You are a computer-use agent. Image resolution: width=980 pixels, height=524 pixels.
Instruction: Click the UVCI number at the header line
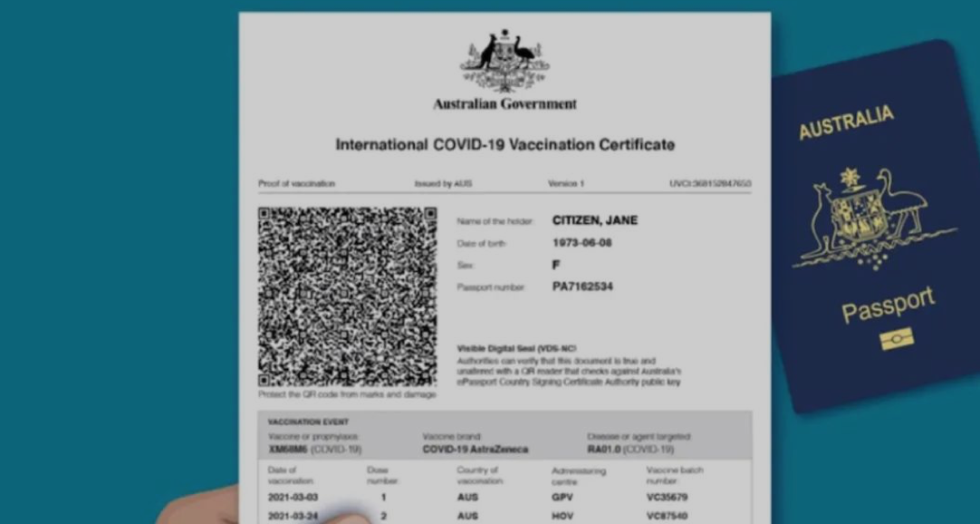[x=710, y=184]
